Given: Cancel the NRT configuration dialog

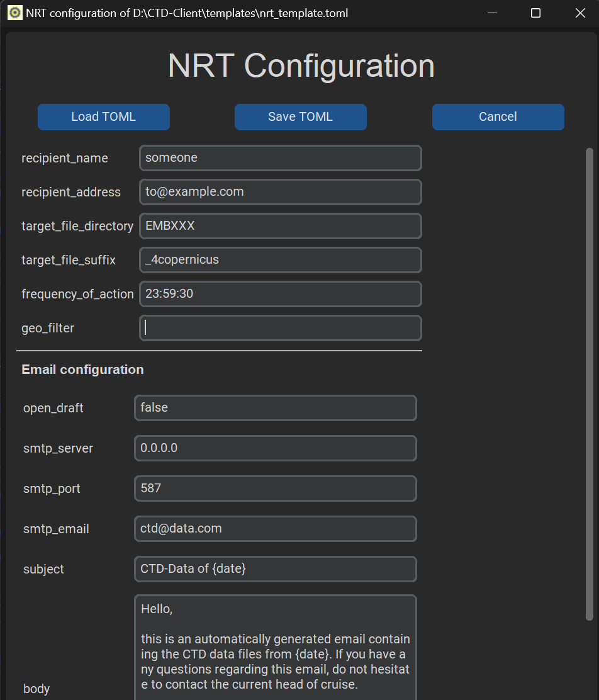Looking at the screenshot, I should pos(498,117).
